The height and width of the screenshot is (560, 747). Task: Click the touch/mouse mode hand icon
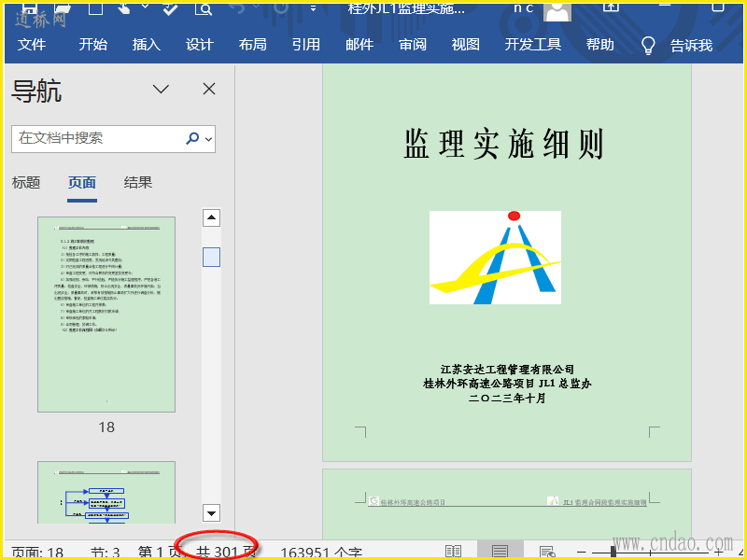pos(124,7)
